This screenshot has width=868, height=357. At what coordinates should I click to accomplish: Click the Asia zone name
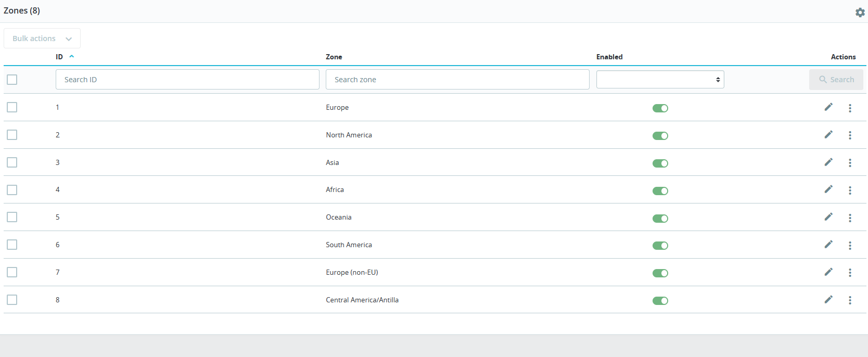tap(333, 162)
